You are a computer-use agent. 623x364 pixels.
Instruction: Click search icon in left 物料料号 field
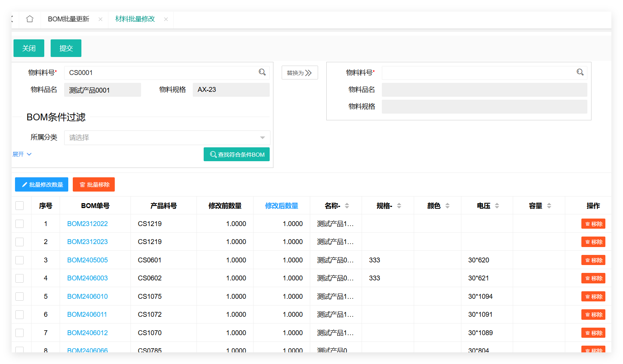tap(262, 72)
